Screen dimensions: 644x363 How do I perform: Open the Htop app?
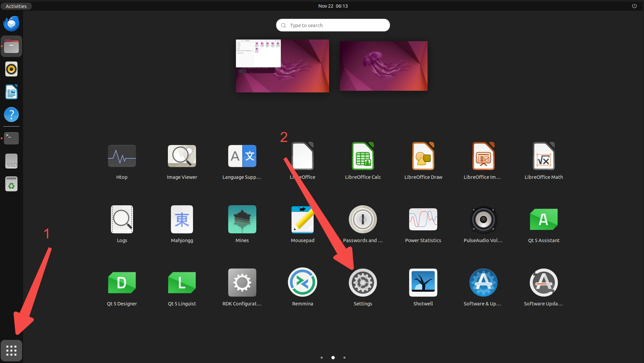click(x=122, y=156)
